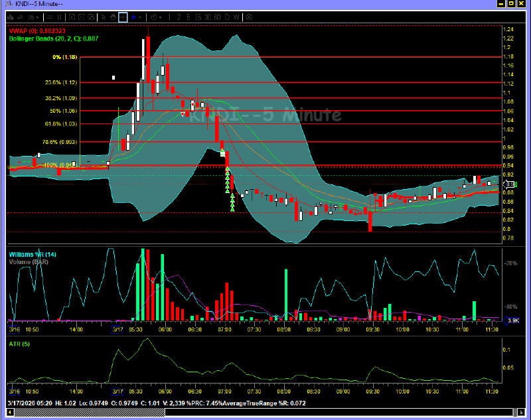Click the 3.9K volume marker
531x420 pixels.
tap(512, 320)
